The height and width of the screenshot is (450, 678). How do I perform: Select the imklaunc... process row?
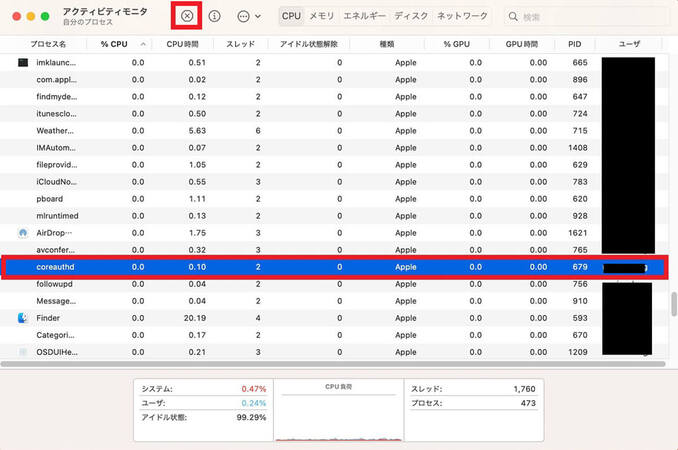point(332,63)
